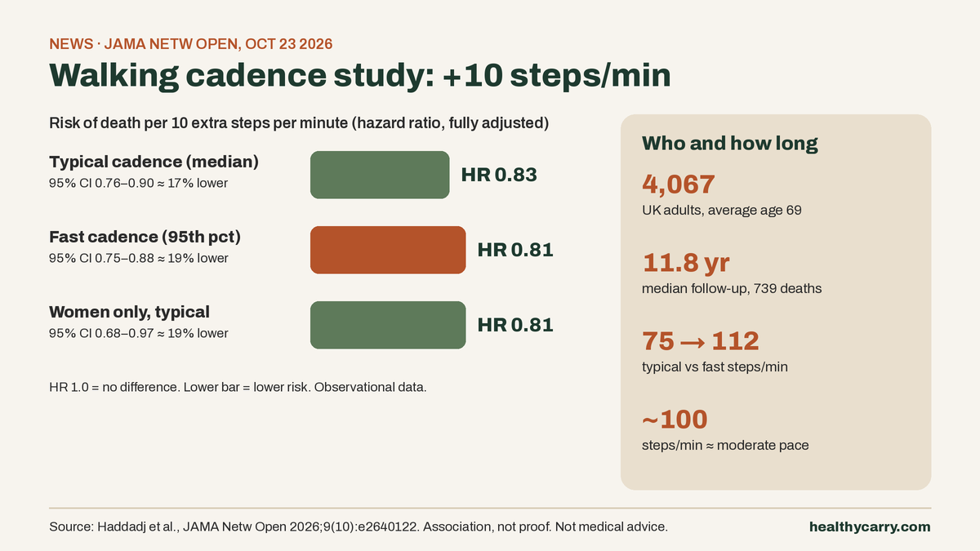This screenshot has width=980, height=551.
Task: Click 'typical vs fast steps/min' text
Action: pyautogui.click(x=715, y=367)
